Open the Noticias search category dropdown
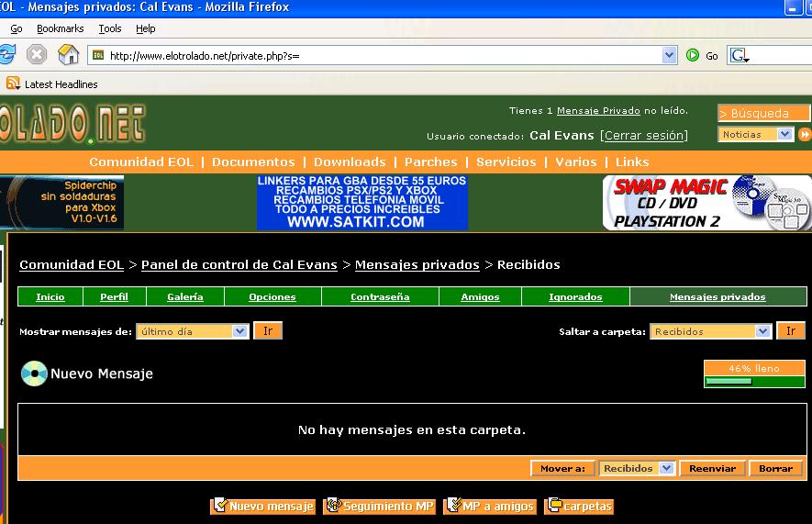Screen dimensions: 812x524 coord(755,134)
